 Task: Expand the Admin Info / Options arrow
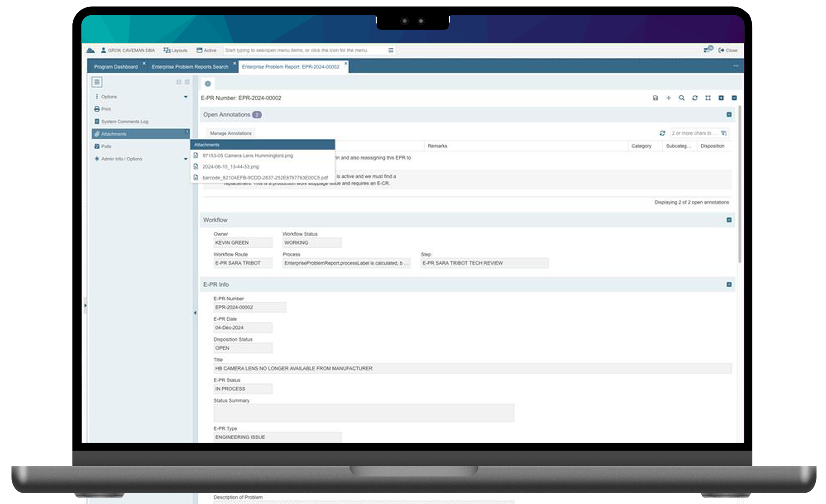186,159
